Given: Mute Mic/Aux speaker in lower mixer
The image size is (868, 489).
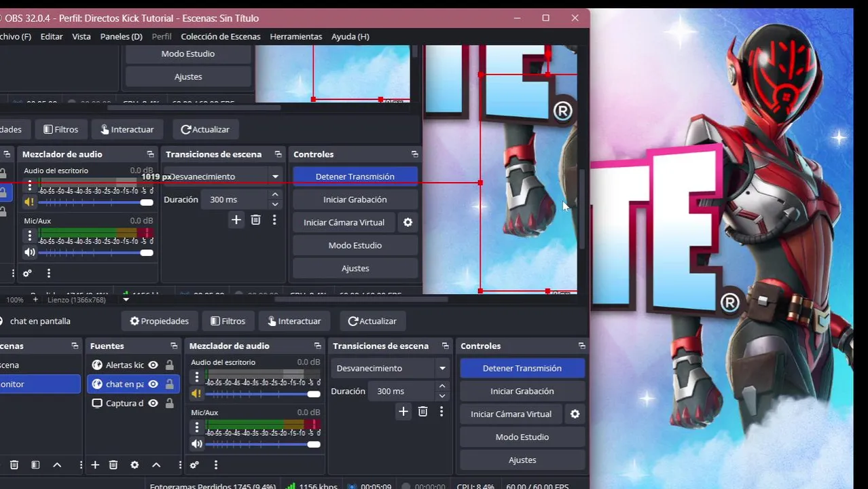Looking at the screenshot, I should tap(196, 443).
